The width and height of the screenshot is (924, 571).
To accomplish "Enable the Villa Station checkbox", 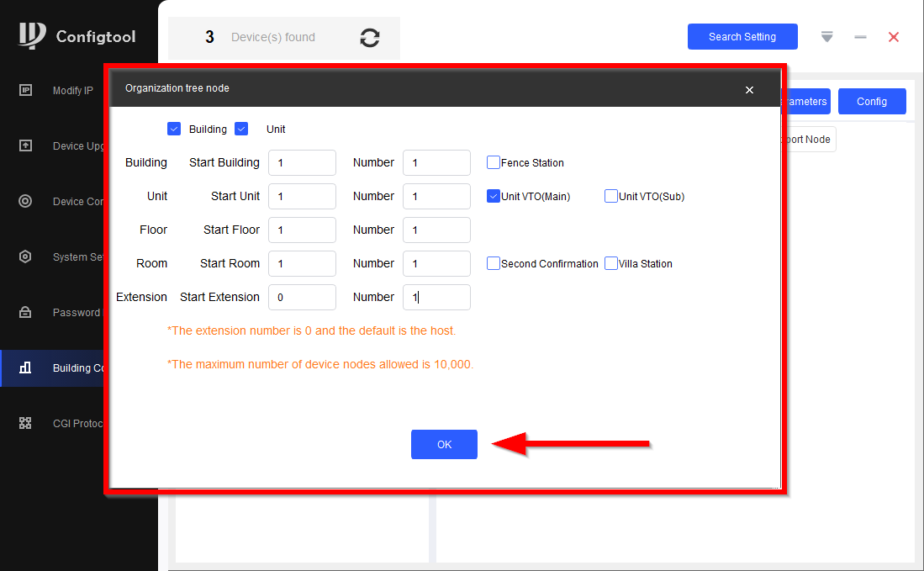I will point(611,263).
